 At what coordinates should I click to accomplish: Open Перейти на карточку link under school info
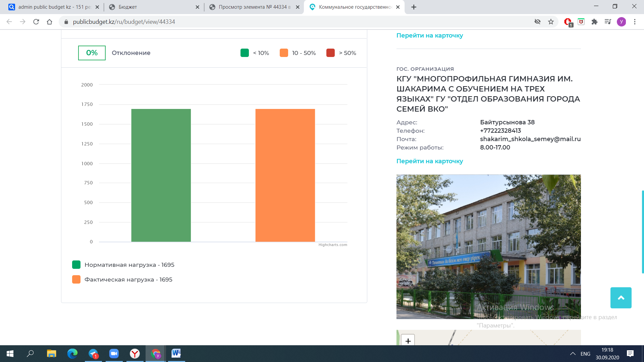[429, 161]
